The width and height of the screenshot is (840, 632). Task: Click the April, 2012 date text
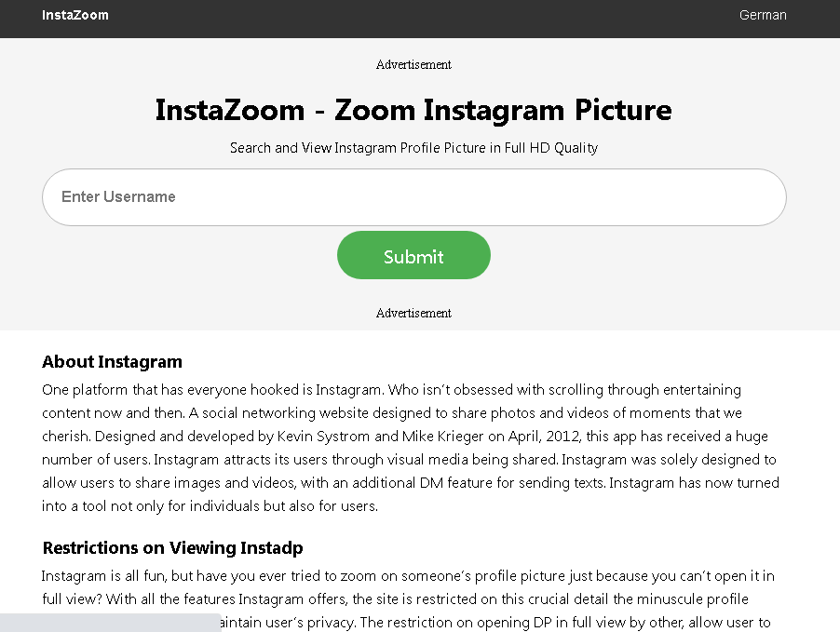click(544, 436)
